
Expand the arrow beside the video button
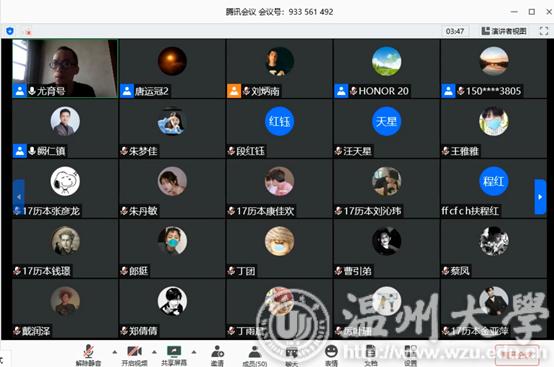point(154,352)
